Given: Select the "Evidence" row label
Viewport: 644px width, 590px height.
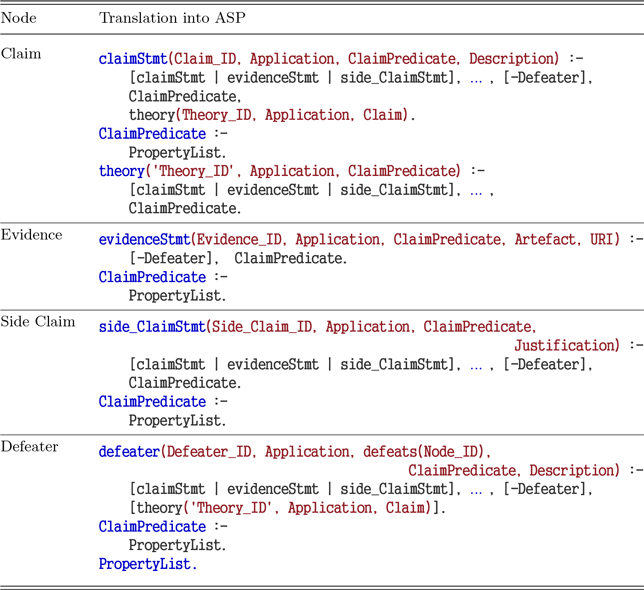Looking at the screenshot, I should 31,235.
